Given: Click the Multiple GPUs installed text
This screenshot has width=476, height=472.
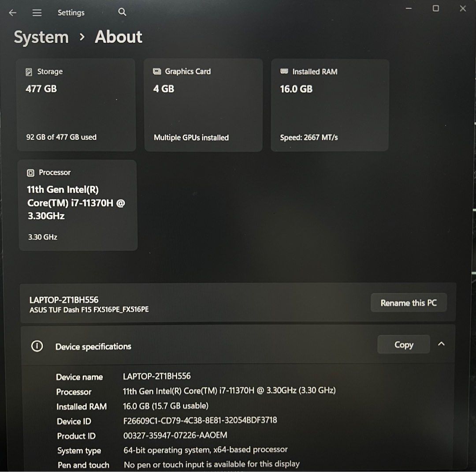Looking at the screenshot, I should (191, 137).
